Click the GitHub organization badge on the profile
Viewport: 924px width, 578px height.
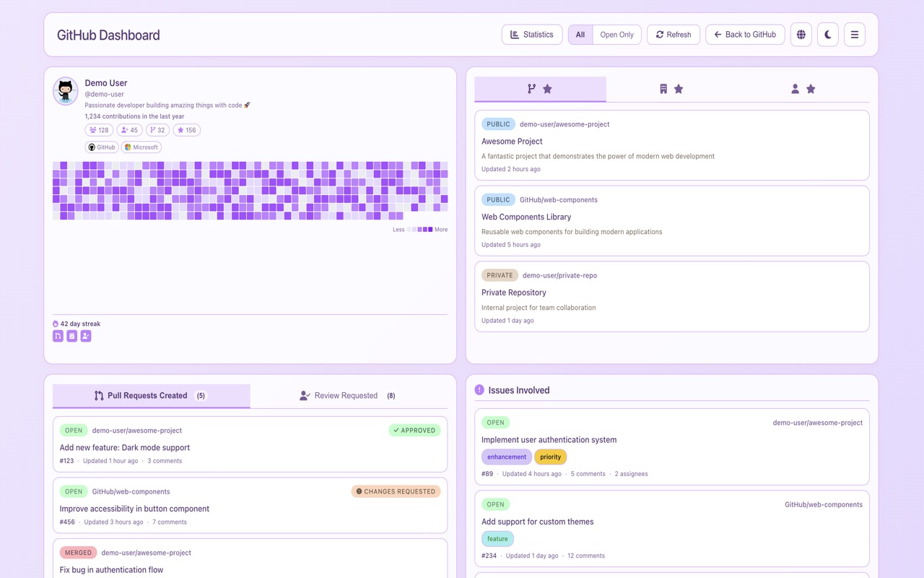[101, 147]
